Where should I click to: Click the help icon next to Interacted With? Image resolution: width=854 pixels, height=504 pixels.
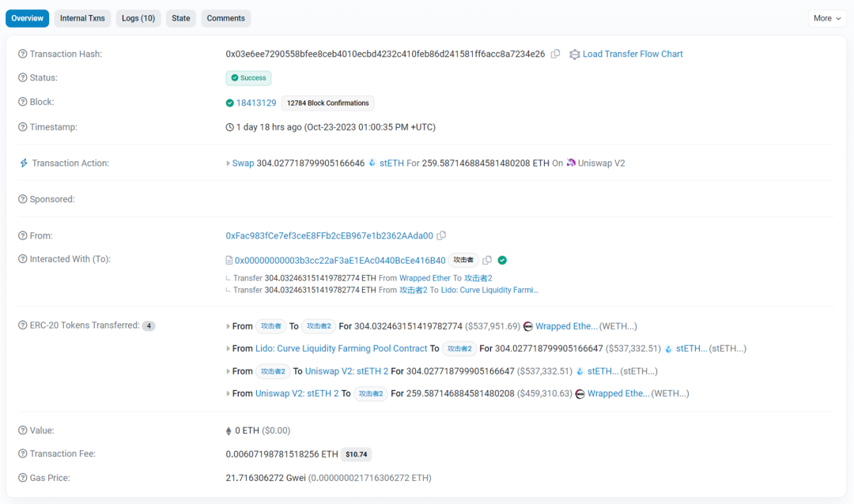(22, 259)
